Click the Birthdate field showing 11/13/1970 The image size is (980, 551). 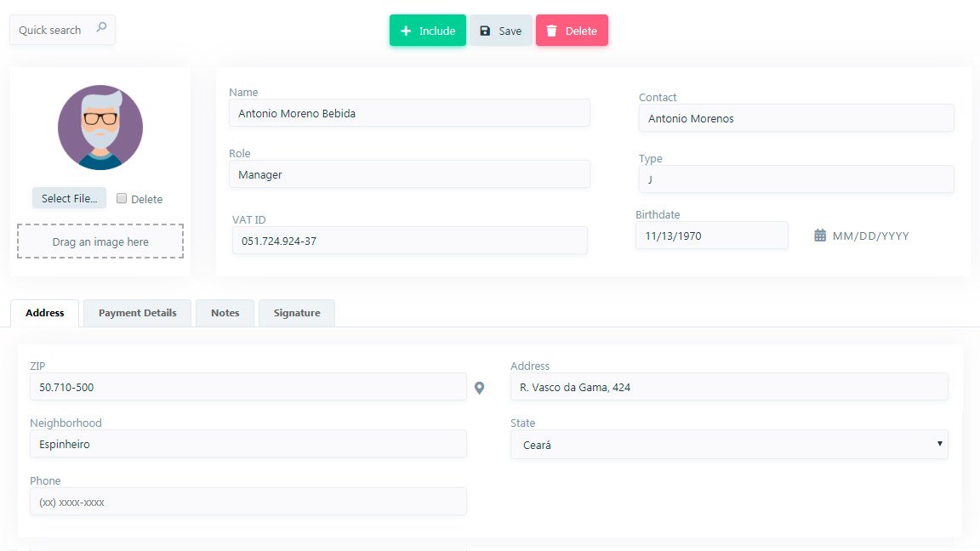[x=711, y=236]
